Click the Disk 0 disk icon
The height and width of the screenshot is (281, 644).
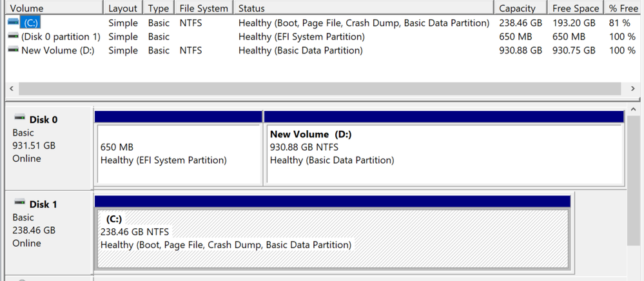coord(19,119)
